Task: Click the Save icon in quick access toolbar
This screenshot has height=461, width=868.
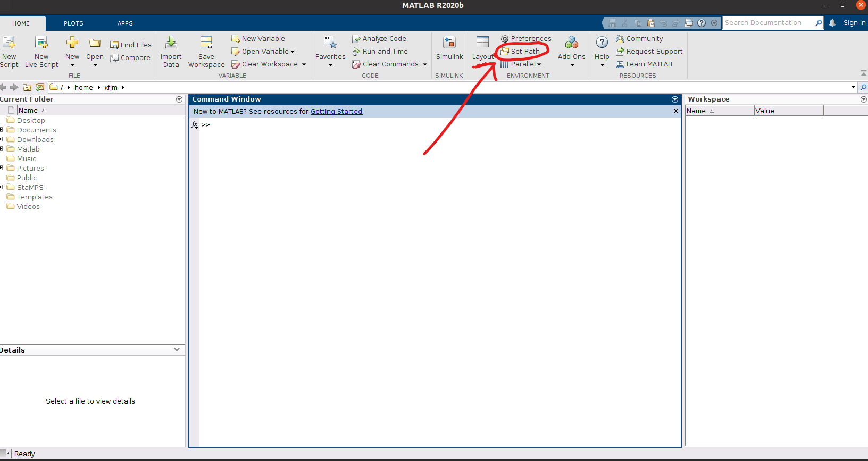Action: click(x=612, y=23)
